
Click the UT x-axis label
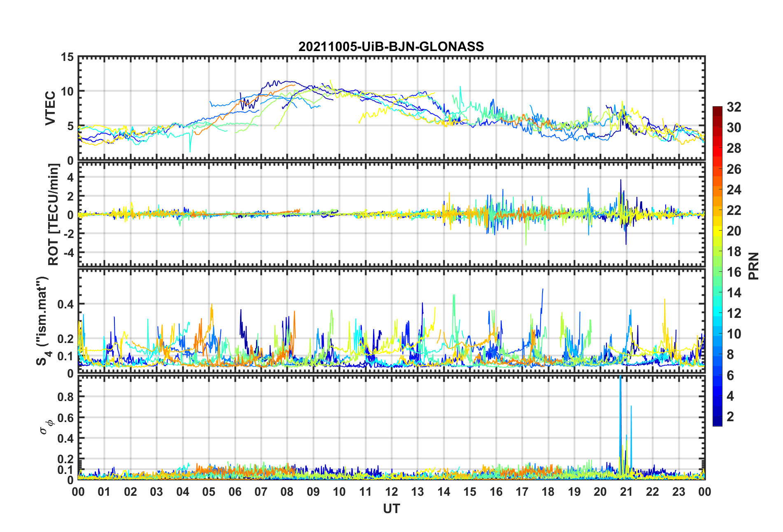(x=391, y=509)
